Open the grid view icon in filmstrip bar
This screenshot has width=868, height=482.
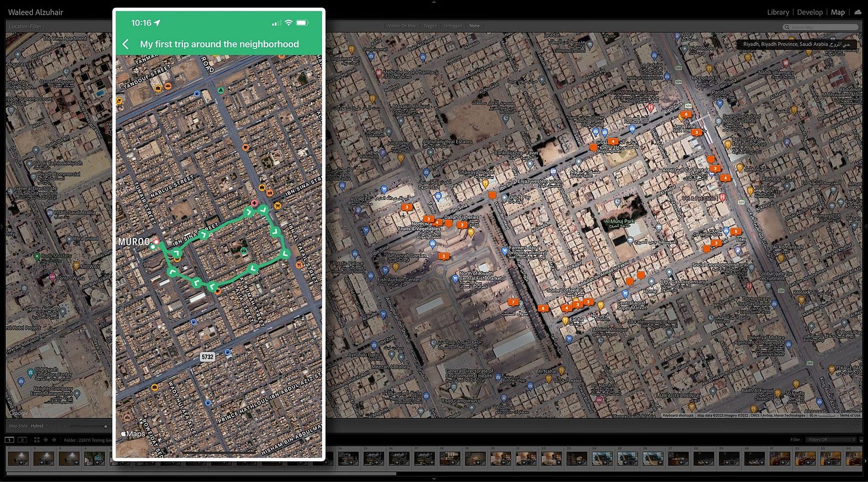36,440
